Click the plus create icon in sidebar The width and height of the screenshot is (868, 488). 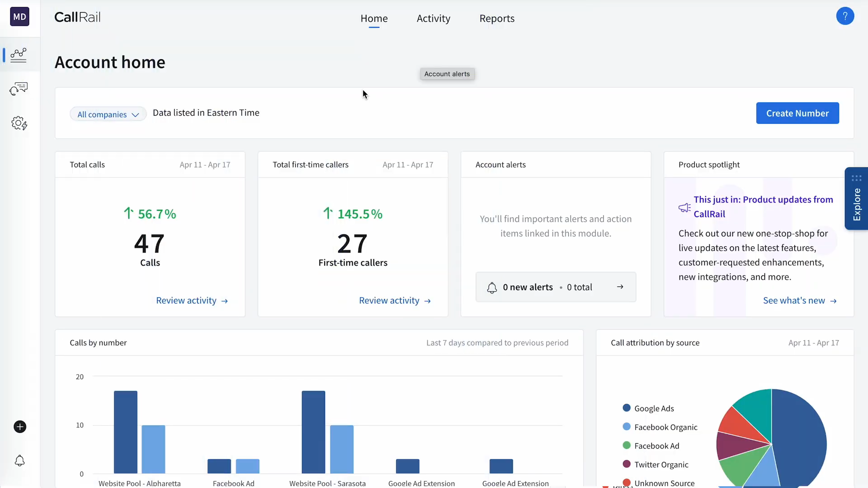coord(20,427)
